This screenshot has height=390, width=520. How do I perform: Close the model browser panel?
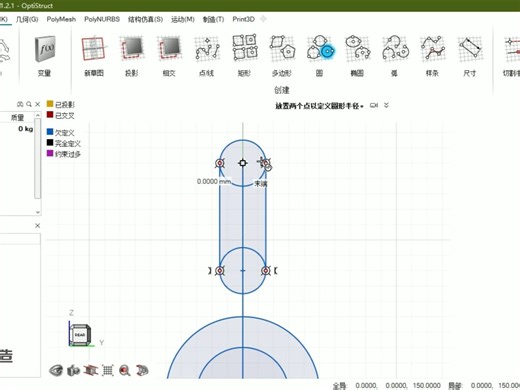[x=37, y=104]
